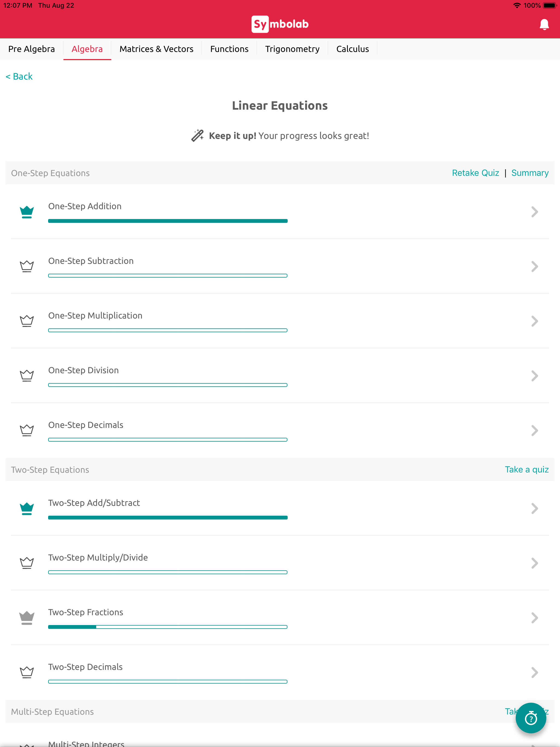The image size is (560, 747).
Task: Retake the One-Step Equations quiz
Action: tap(475, 173)
